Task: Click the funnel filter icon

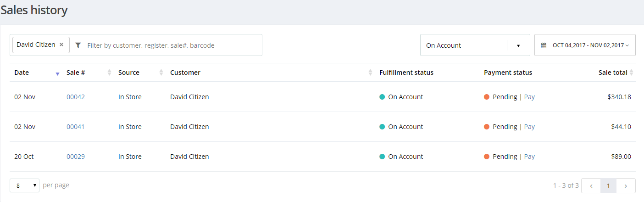Action: [x=78, y=45]
